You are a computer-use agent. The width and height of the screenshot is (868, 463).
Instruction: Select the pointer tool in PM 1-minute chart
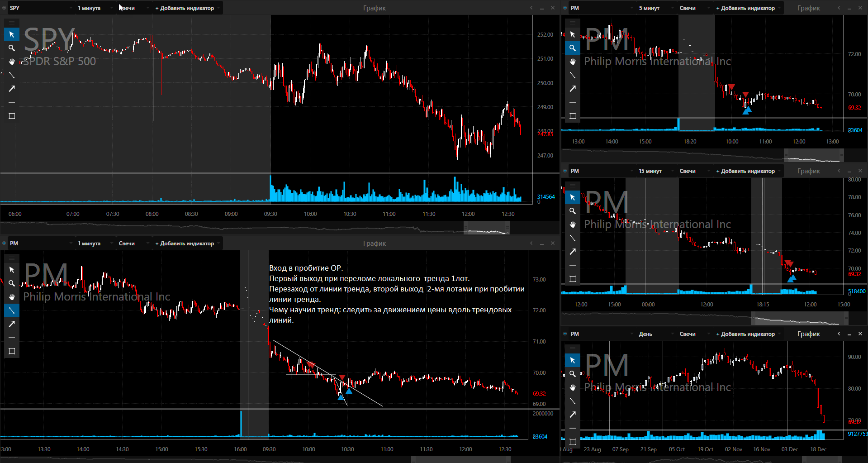[12, 270]
